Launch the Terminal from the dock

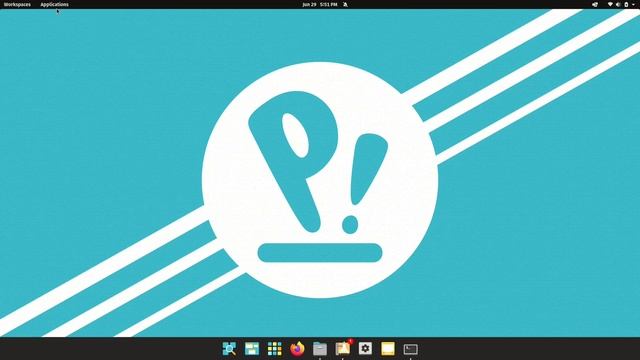click(x=411, y=349)
